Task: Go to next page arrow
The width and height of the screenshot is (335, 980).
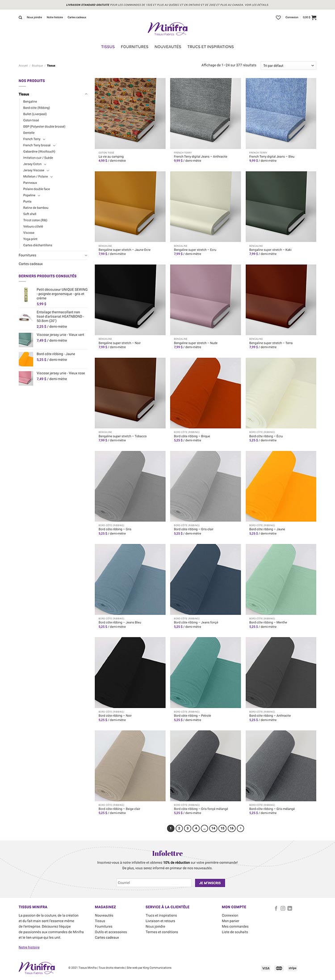Action: [241, 828]
